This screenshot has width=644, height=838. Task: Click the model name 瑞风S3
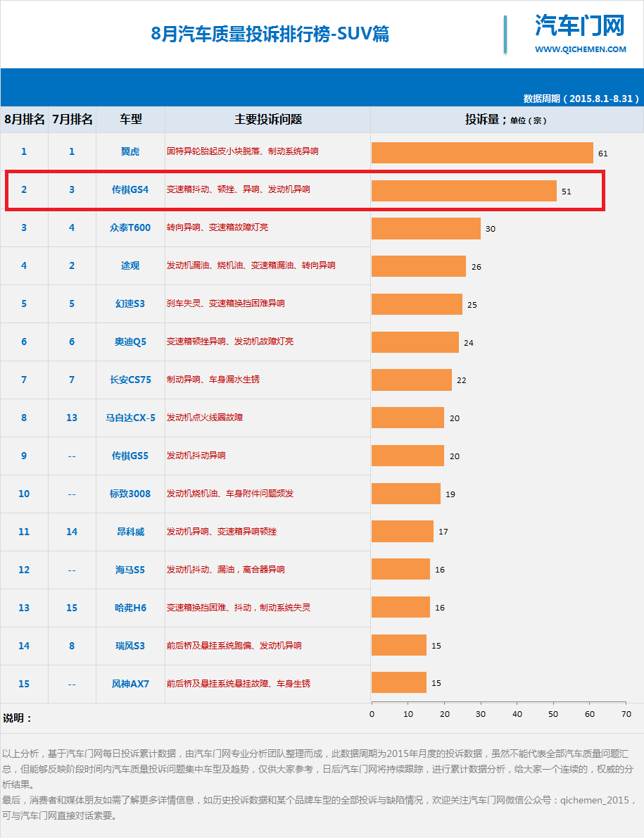pyautogui.click(x=130, y=646)
